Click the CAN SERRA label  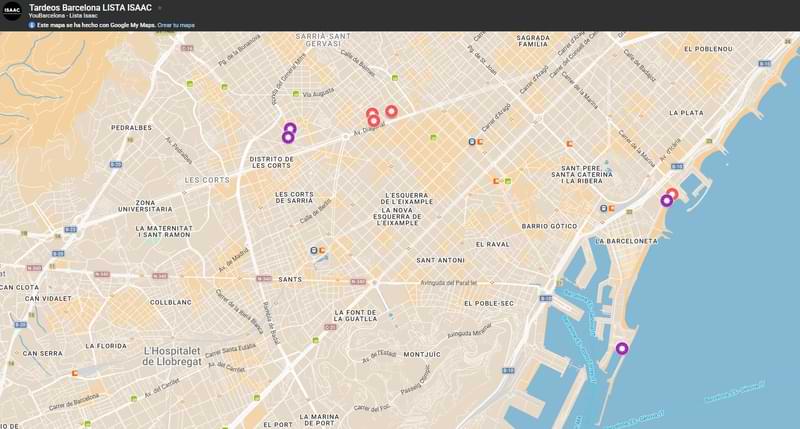pyautogui.click(x=42, y=353)
